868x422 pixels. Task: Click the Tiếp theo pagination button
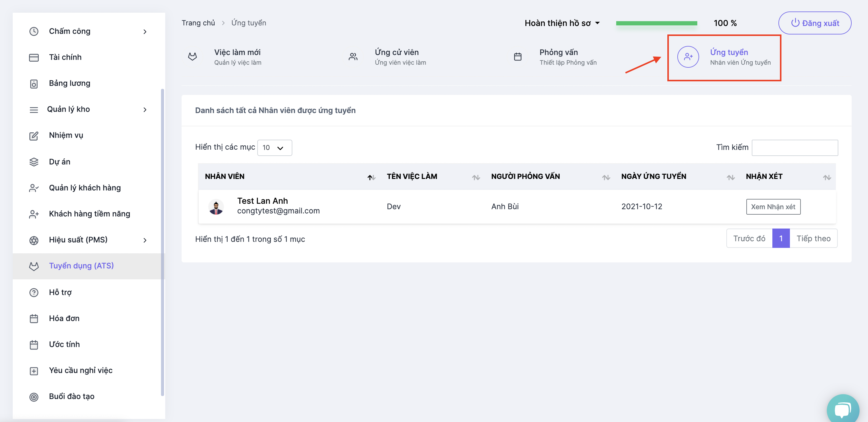point(814,238)
